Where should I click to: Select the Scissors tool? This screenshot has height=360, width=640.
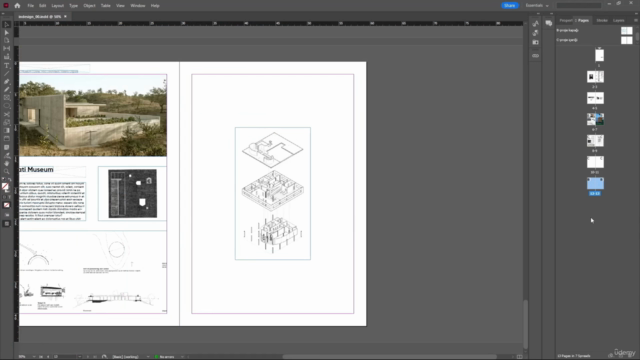(7, 114)
